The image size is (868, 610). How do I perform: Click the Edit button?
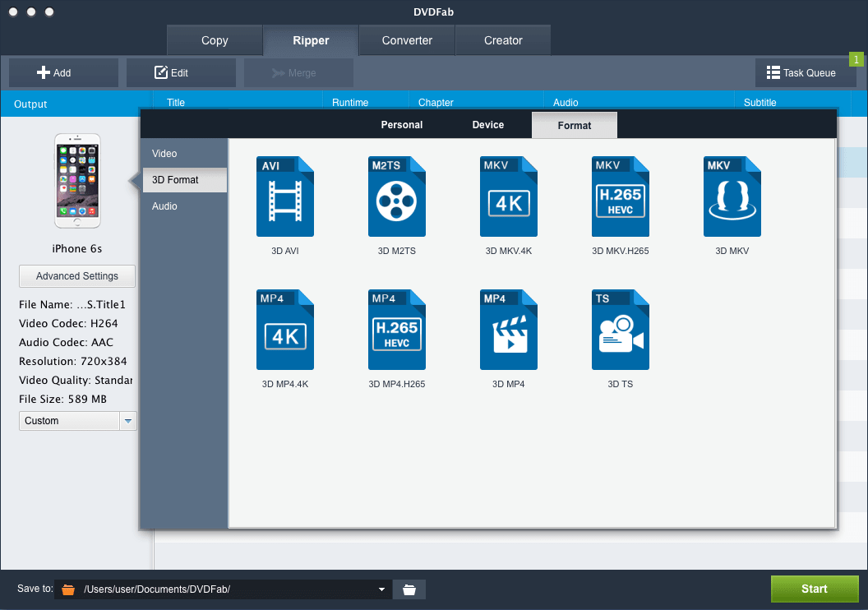[x=181, y=72]
